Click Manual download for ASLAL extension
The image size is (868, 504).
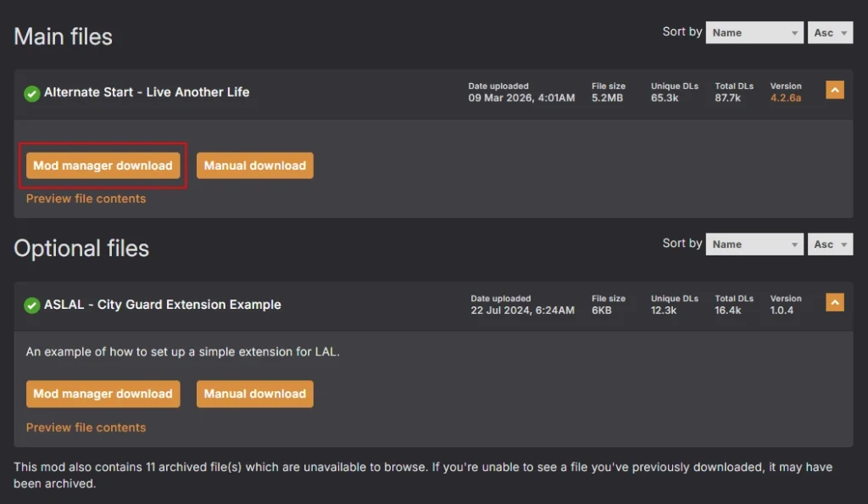point(254,394)
